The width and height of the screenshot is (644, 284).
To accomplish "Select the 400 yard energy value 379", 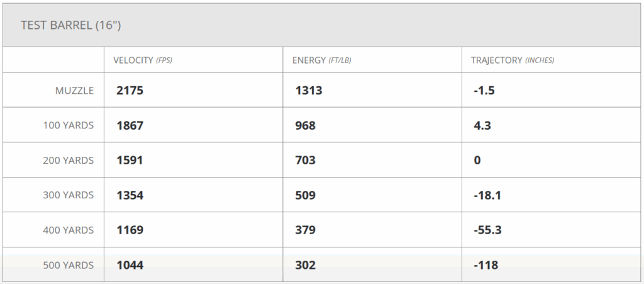I will click(x=305, y=230).
